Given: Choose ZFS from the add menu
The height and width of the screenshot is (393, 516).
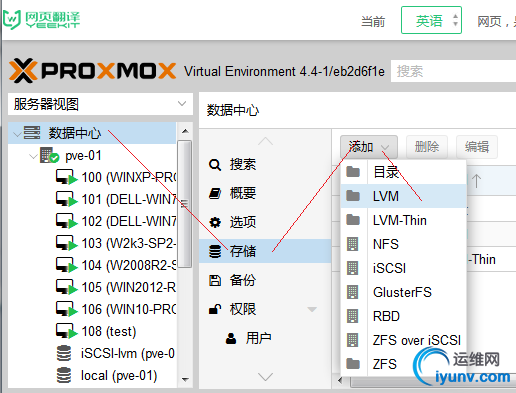Looking at the screenshot, I should (x=403, y=364).
